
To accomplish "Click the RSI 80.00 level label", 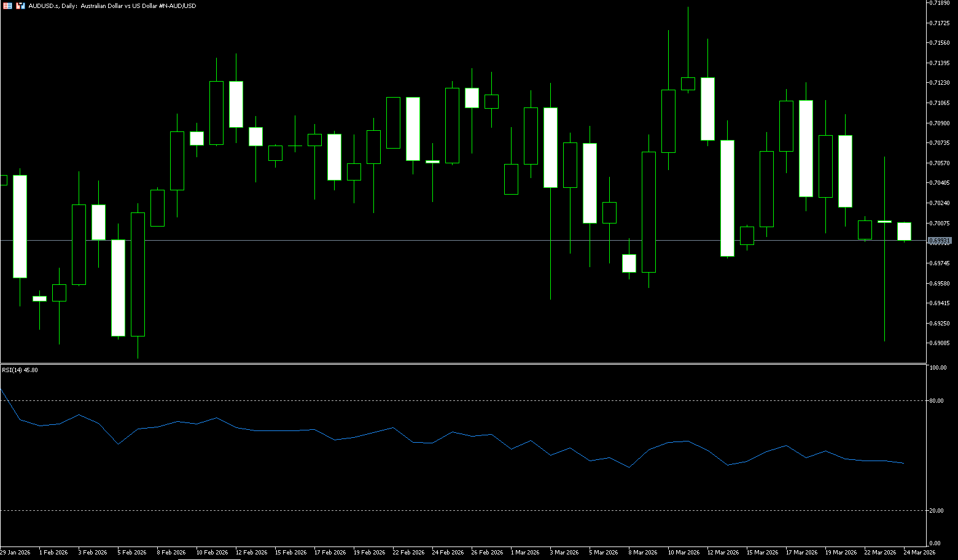I will coord(937,401).
